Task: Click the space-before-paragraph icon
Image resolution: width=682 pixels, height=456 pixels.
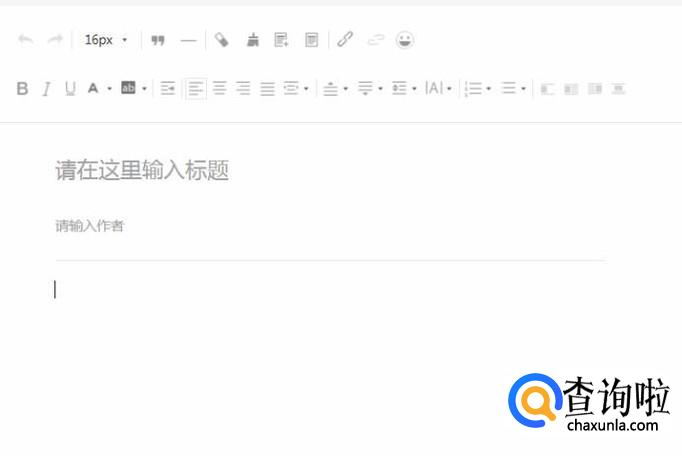Action: click(331, 89)
